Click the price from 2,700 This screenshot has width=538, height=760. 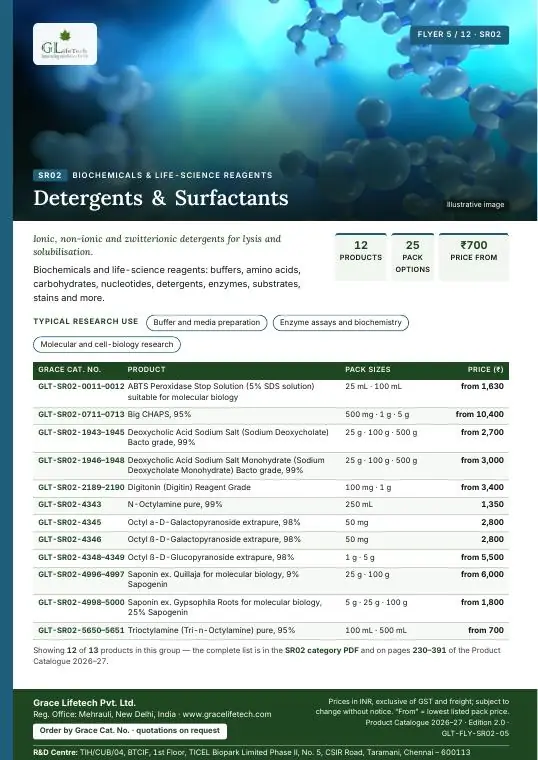point(482,432)
